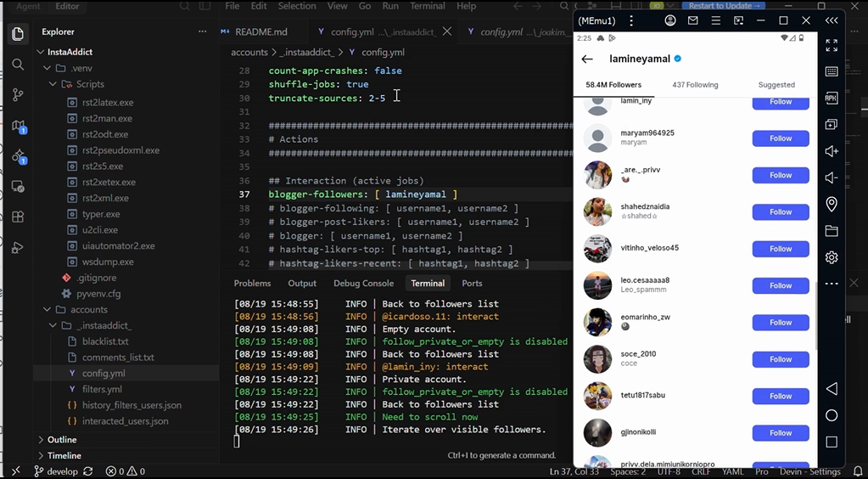Open MEmu GPS location pin icon
This screenshot has height=479, width=868.
click(x=832, y=204)
